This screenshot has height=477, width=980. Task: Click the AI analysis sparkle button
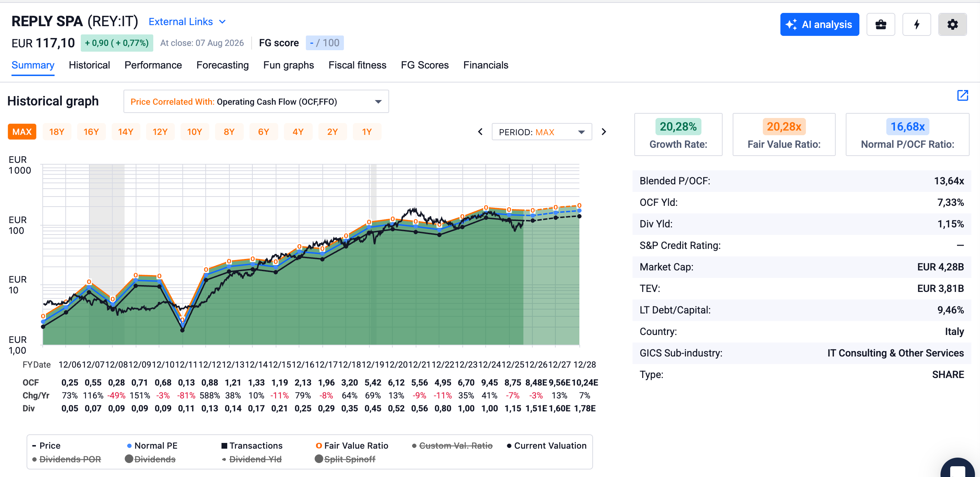pos(820,25)
